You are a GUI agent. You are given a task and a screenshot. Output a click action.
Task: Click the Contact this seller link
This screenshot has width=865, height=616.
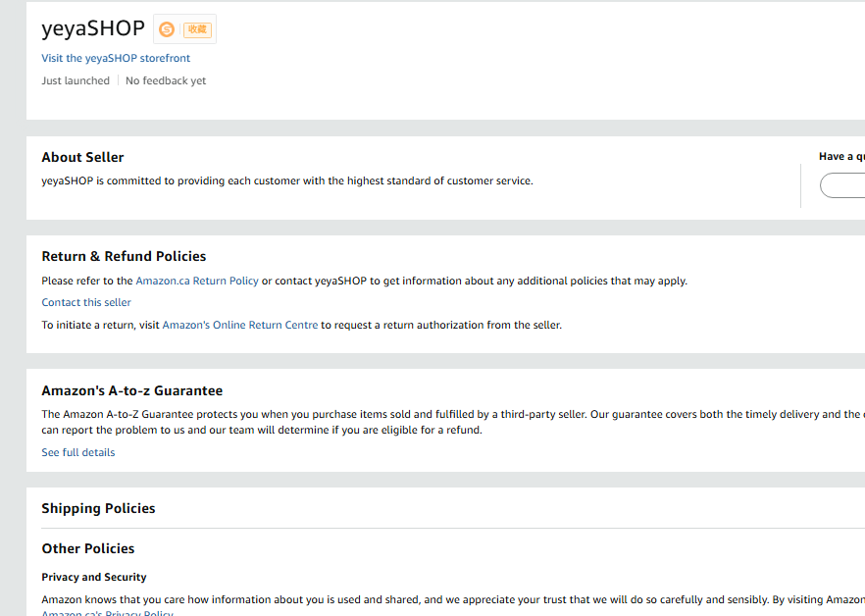[86, 302]
